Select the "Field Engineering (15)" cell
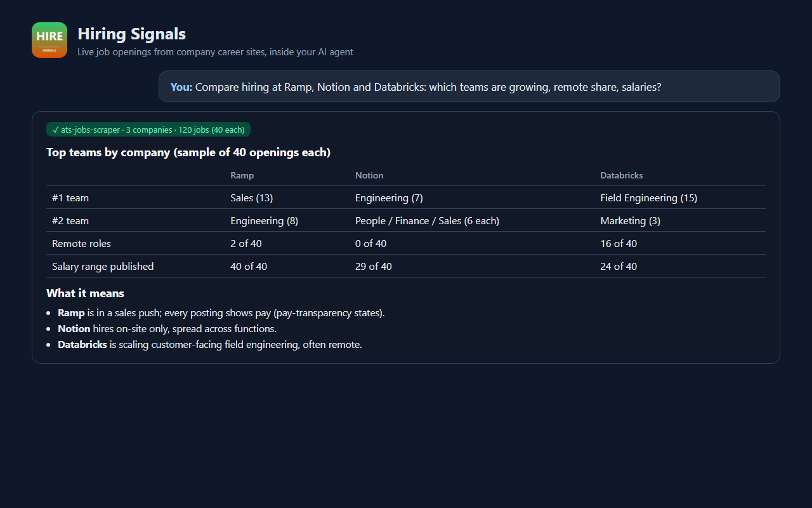Image resolution: width=812 pixels, height=508 pixels. pos(649,198)
